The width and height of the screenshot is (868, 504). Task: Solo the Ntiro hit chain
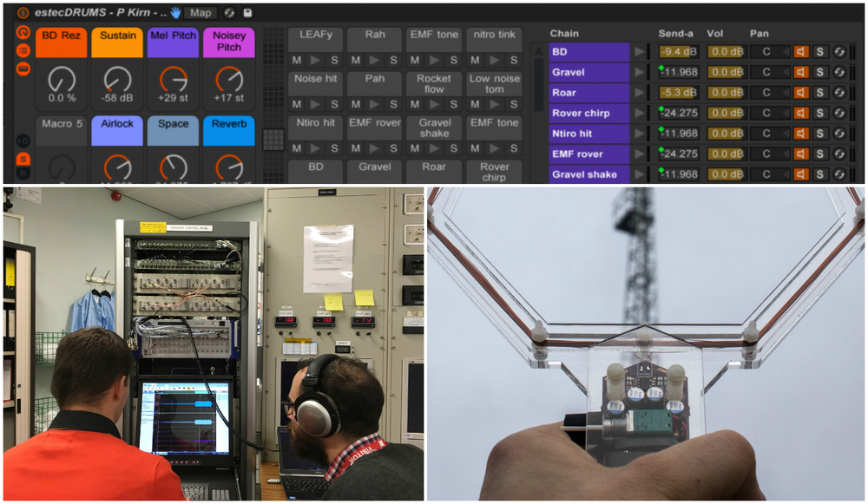coord(819,134)
